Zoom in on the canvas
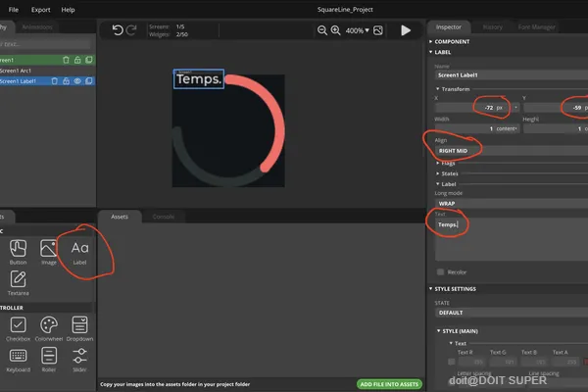 click(x=335, y=30)
